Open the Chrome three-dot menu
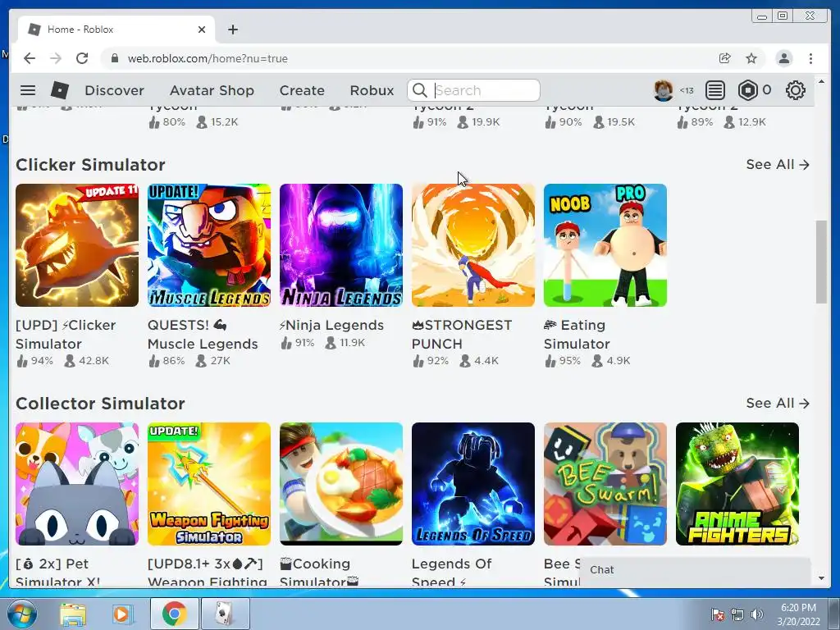840x630 pixels. coord(810,58)
